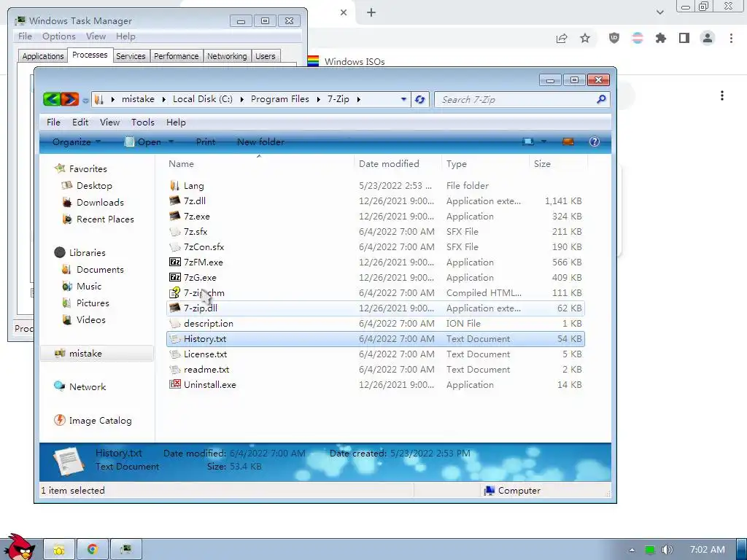Open Music library in navigation pane
The image size is (747, 560).
click(x=88, y=286)
